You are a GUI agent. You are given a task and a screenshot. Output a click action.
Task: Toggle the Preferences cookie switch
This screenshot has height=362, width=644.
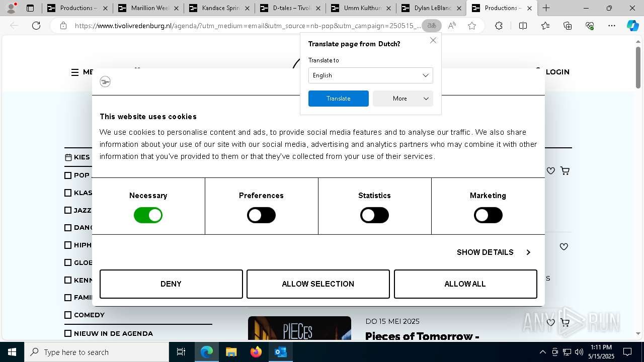point(261,215)
